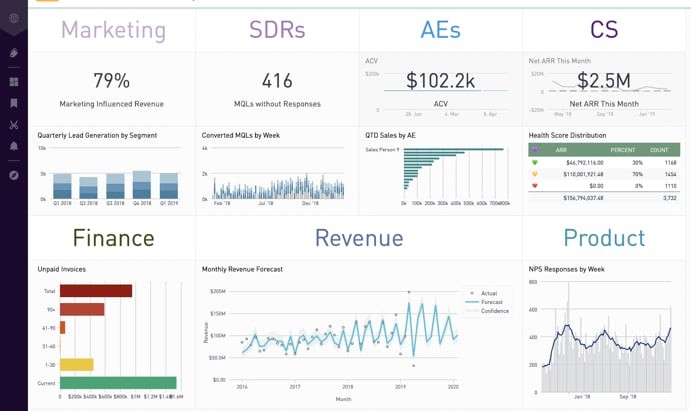Click the globe logo icon in sidebar

point(13,18)
